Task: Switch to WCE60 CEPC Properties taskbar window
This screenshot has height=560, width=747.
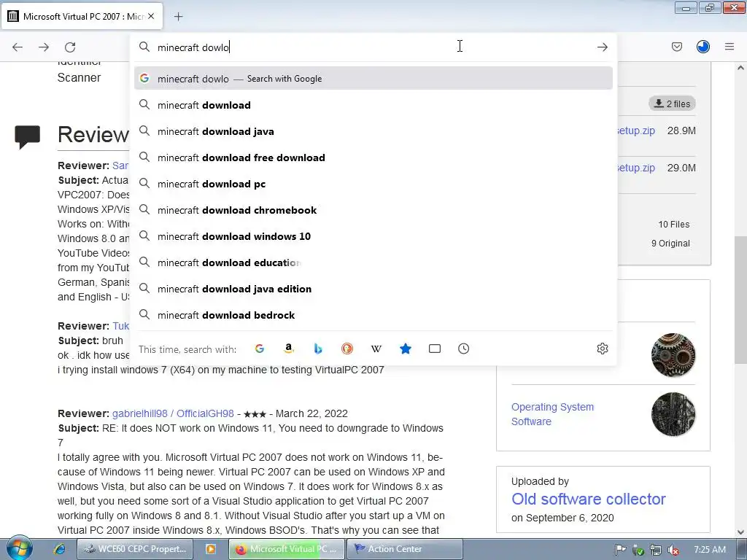Action: point(135,549)
